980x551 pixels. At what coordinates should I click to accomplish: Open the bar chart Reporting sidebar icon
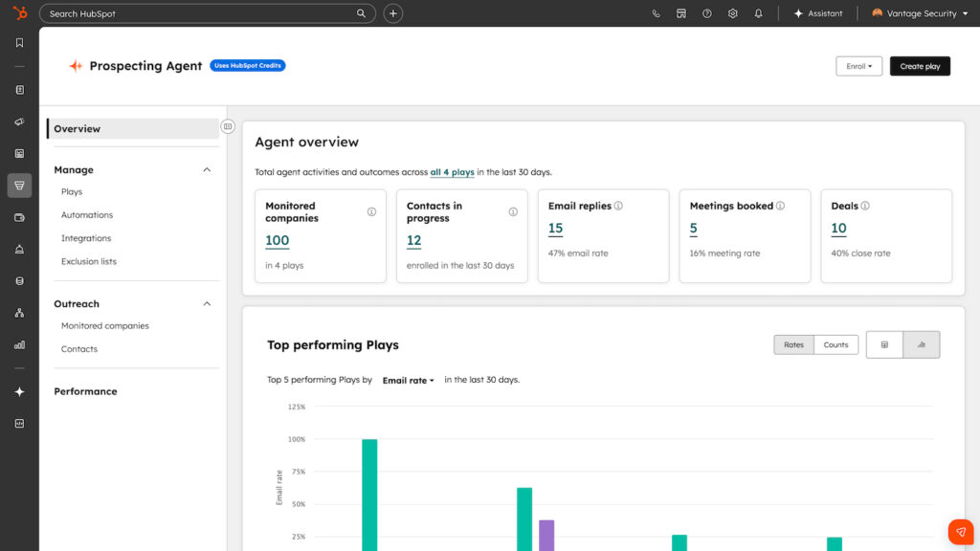coord(19,344)
